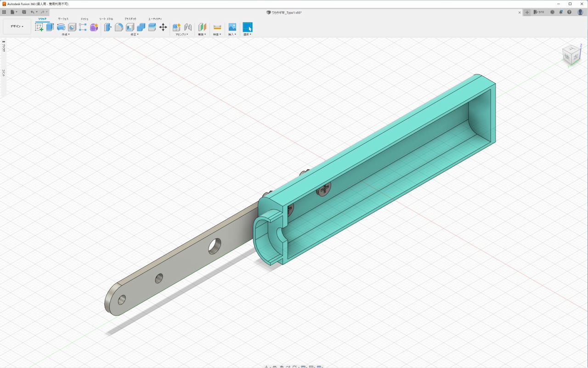Select the Revolve tool
The image size is (588, 368).
(61, 27)
